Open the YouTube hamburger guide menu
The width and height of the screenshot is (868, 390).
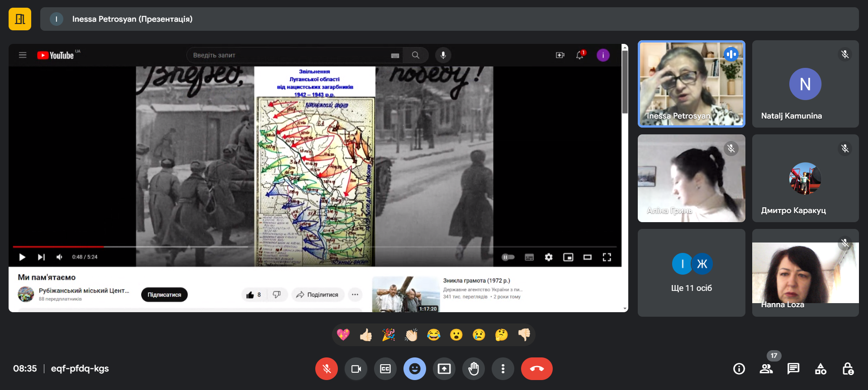[23, 55]
